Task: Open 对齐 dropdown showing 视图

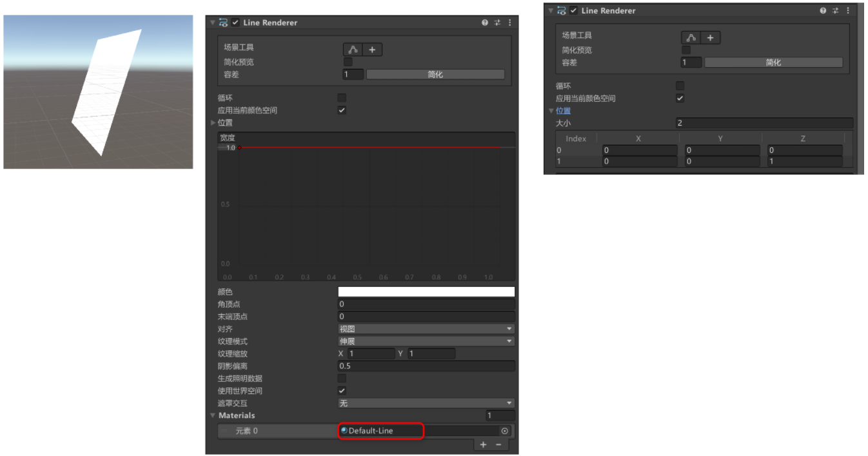Action: click(426, 329)
